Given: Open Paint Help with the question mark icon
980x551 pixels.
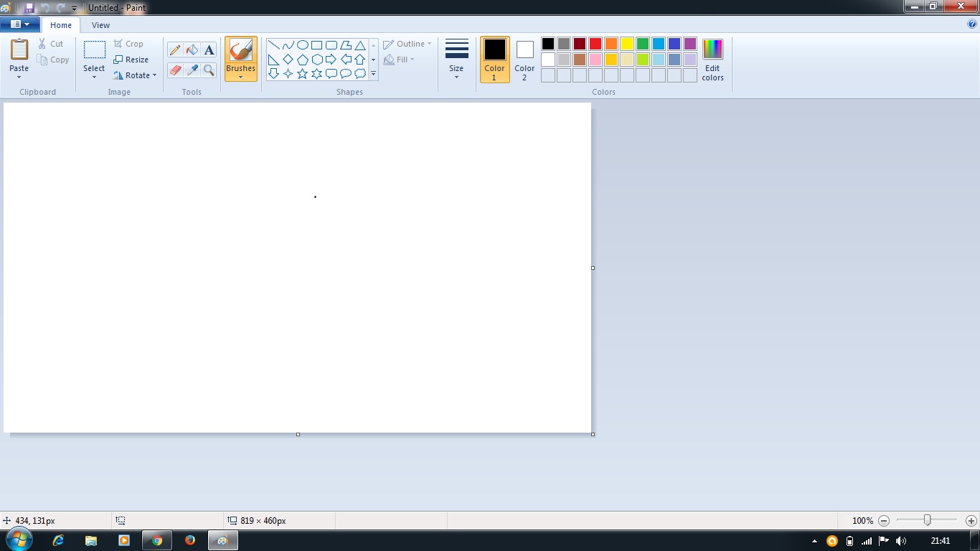Looking at the screenshot, I should tap(972, 24).
